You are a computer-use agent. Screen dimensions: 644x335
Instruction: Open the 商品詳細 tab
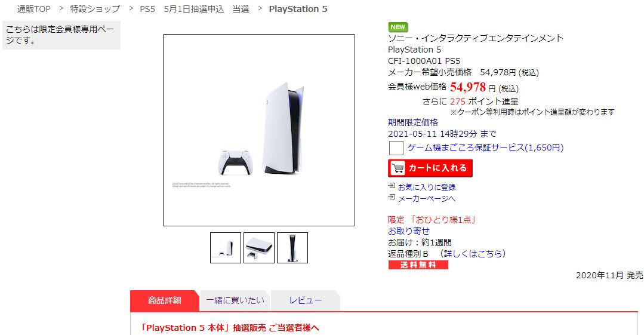tap(164, 300)
